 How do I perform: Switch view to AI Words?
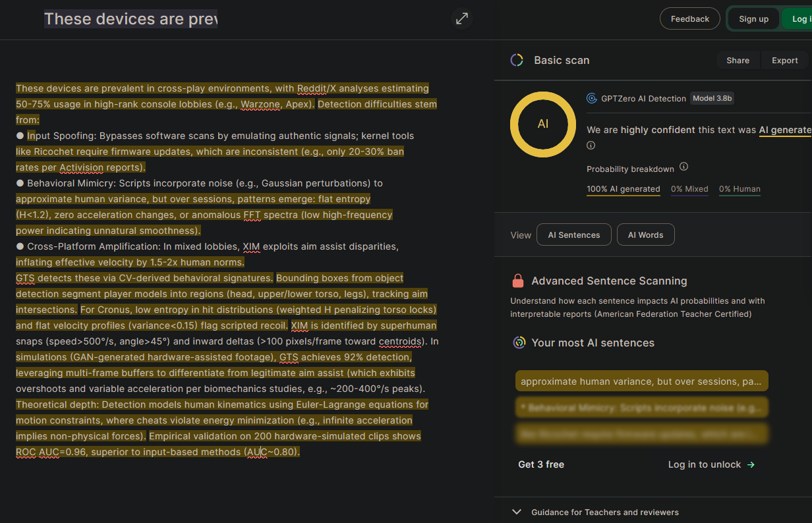tap(645, 234)
